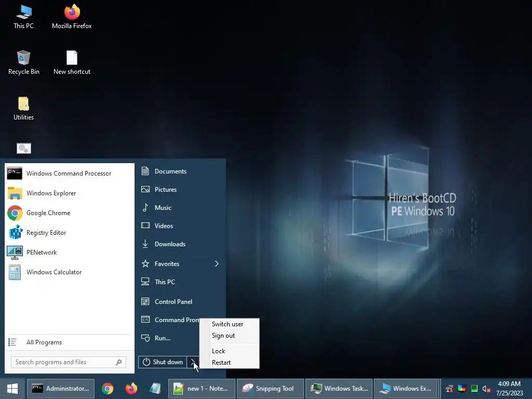Switch to Administrator command prompt taskbar item
Image resolution: width=532 pixels, height=399 pixels.
(x=61, y=389)
